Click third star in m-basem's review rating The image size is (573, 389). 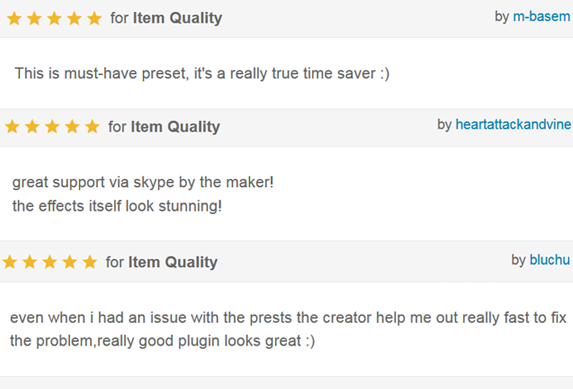(54, 18)
